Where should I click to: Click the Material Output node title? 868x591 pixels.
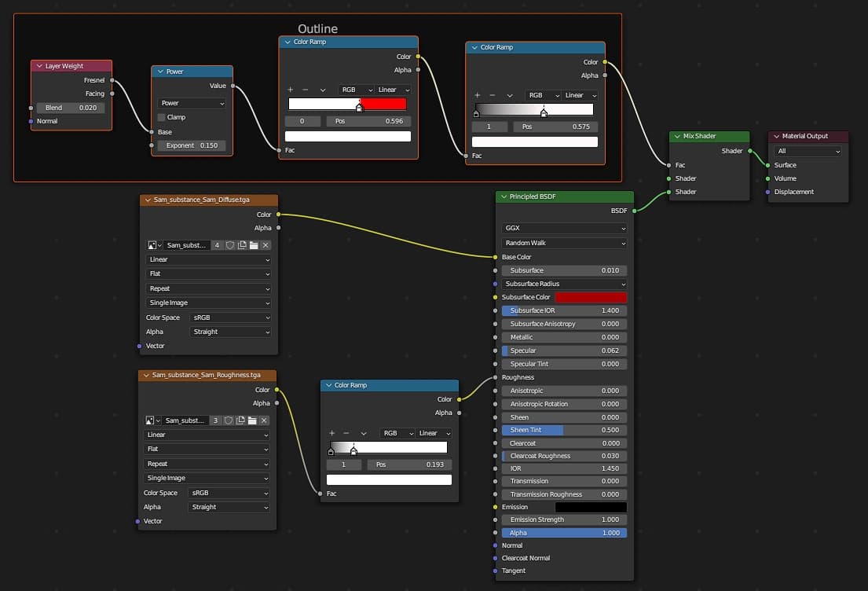tap(809, 136)
